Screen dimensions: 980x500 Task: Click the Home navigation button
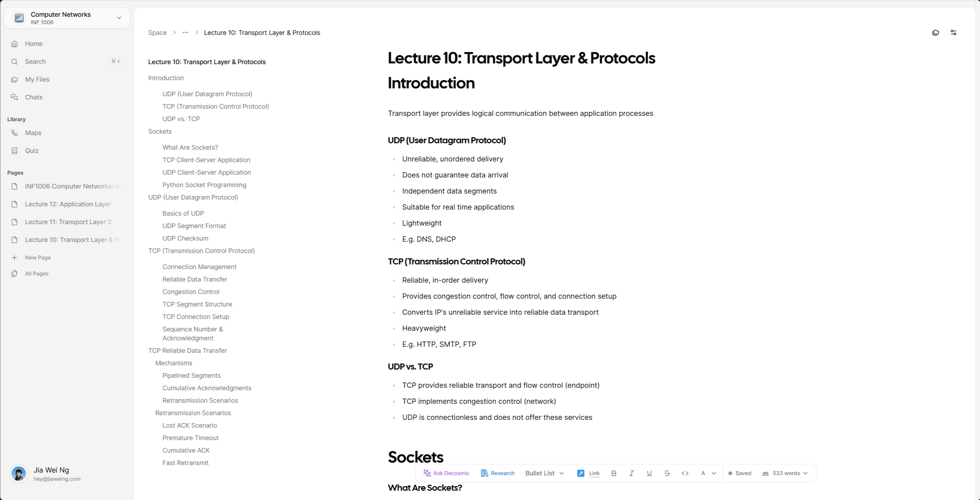click(x=33, y=43)
